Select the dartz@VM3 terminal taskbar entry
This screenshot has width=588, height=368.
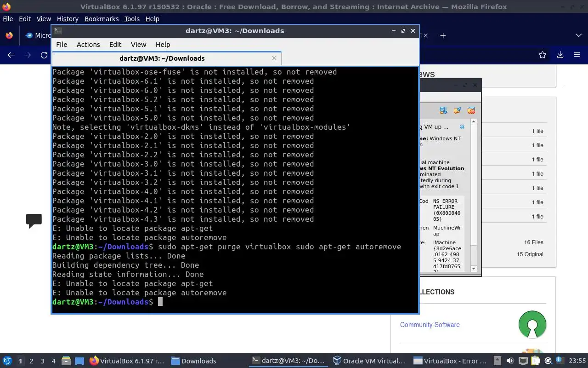288,361
